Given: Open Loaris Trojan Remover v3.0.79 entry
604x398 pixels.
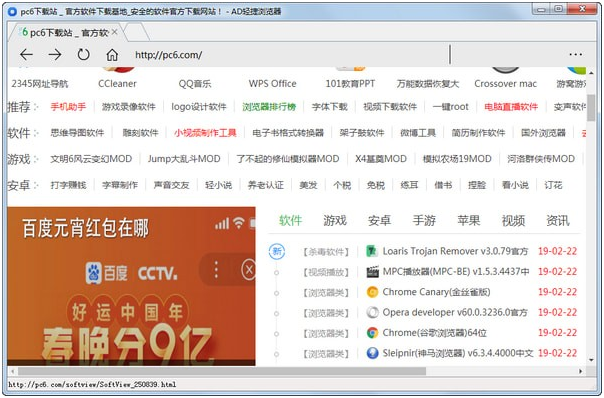Looking at the screenshot, I should pos(455,251).
